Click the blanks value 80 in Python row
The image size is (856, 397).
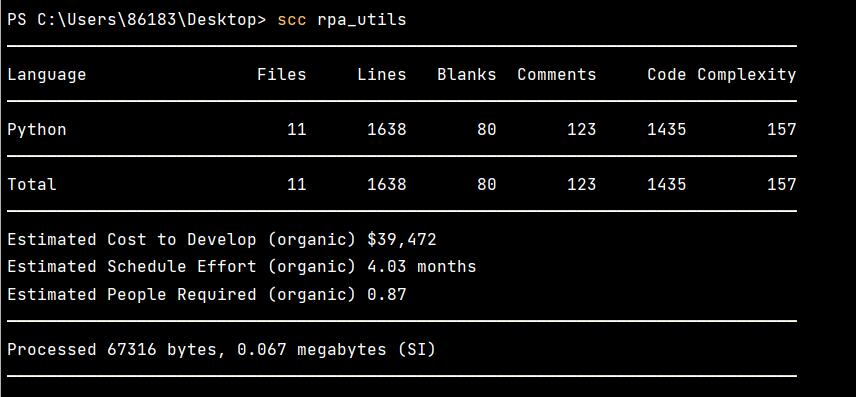486,129
